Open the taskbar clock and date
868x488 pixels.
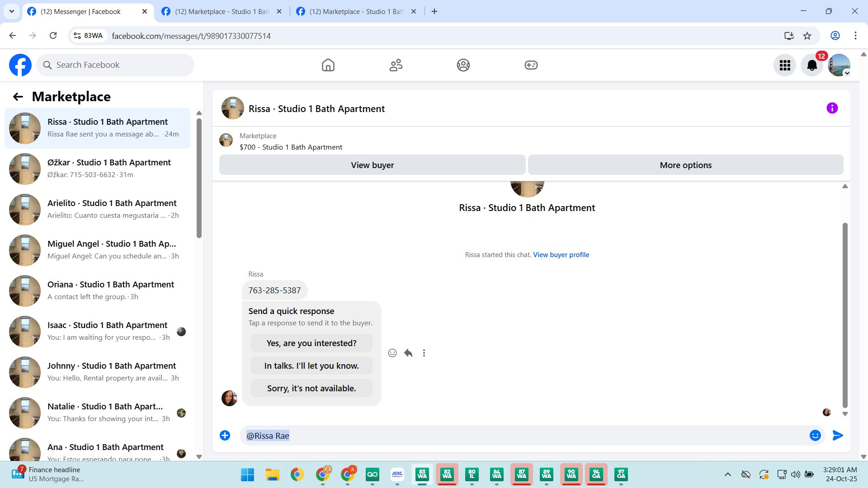(840, 474)
